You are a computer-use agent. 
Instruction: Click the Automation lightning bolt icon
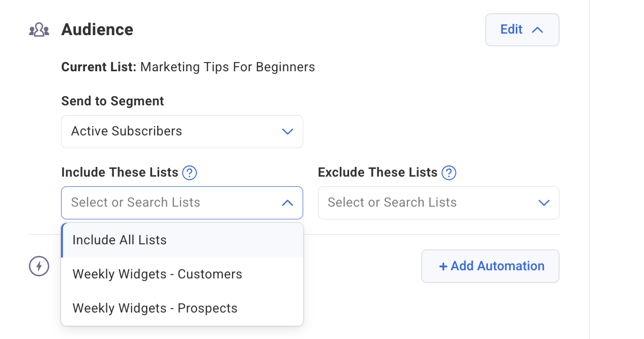[x=39, y=266]
